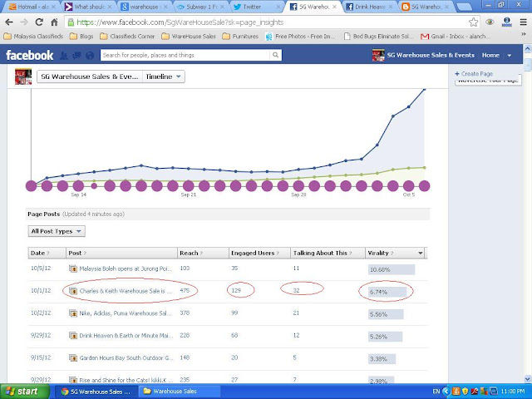Open the Rise and Shine for the Cats post

tap(126, 381)
